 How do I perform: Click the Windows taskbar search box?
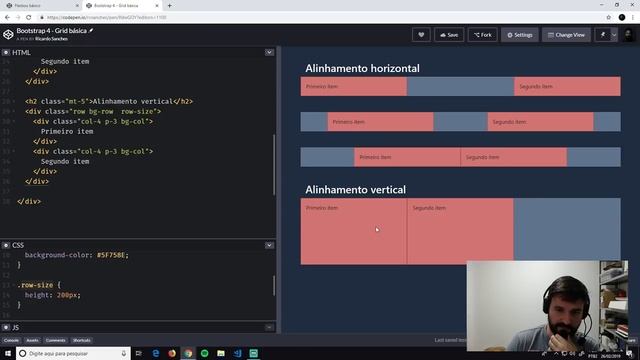pyautogui.click(x=73, y=353)
